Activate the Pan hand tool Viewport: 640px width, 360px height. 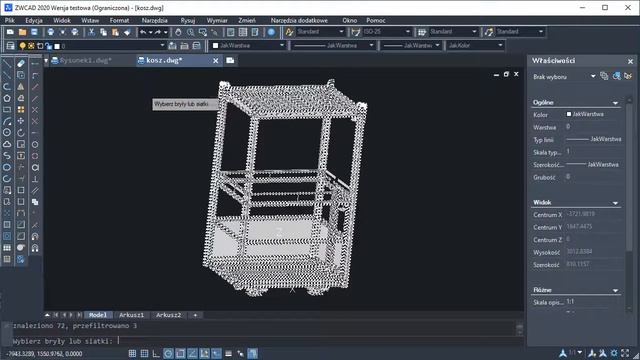[178, 32]
